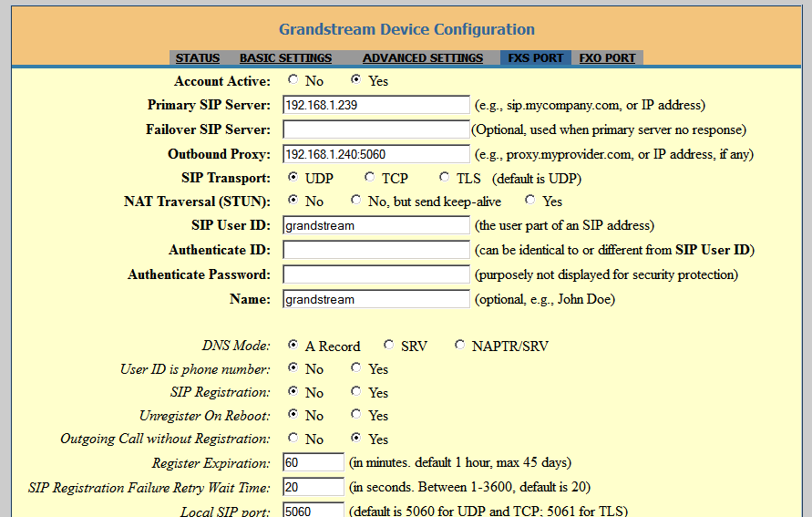The width and height of the screenshot is (812, 517).
Task: Open ADVANCED SETTINGS tab
Action: (x=423, y=58)
